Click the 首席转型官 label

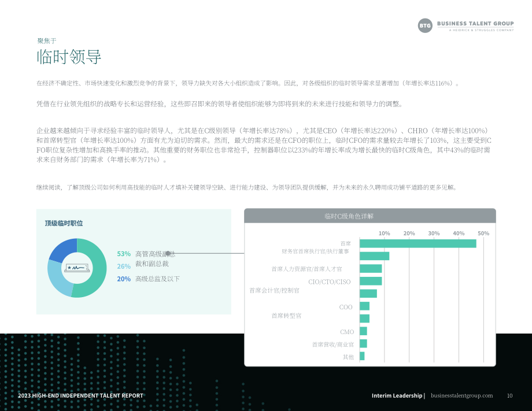(x=286, y=316)
